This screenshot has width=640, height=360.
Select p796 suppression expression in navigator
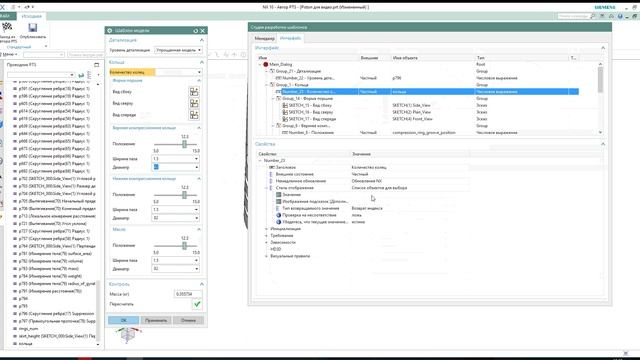[56, 314]
